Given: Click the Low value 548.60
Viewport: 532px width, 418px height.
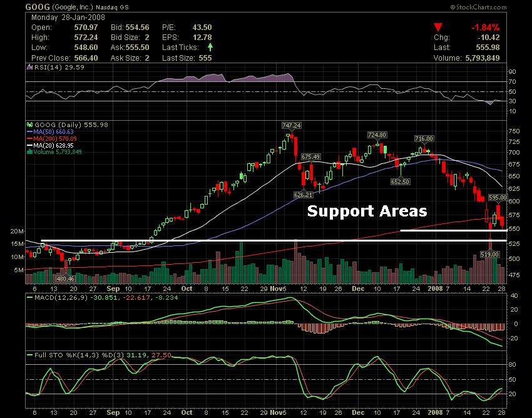Looking at the screenshot, I should [86, 48].
